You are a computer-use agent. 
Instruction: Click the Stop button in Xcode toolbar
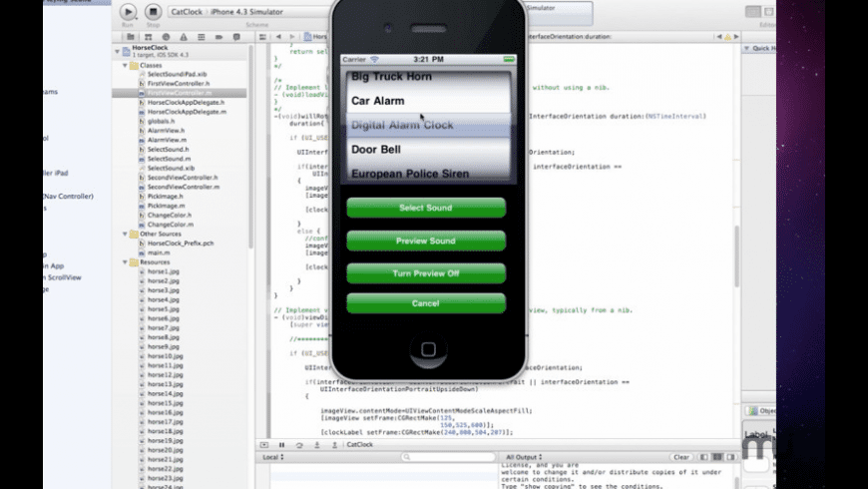coord(153,12)
